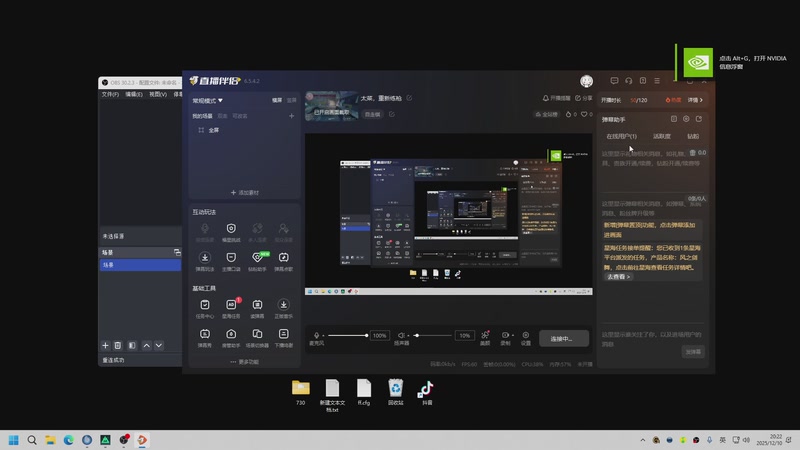
Task: Select the highlighted OBS 场景 entry
Action: [140, 265]
